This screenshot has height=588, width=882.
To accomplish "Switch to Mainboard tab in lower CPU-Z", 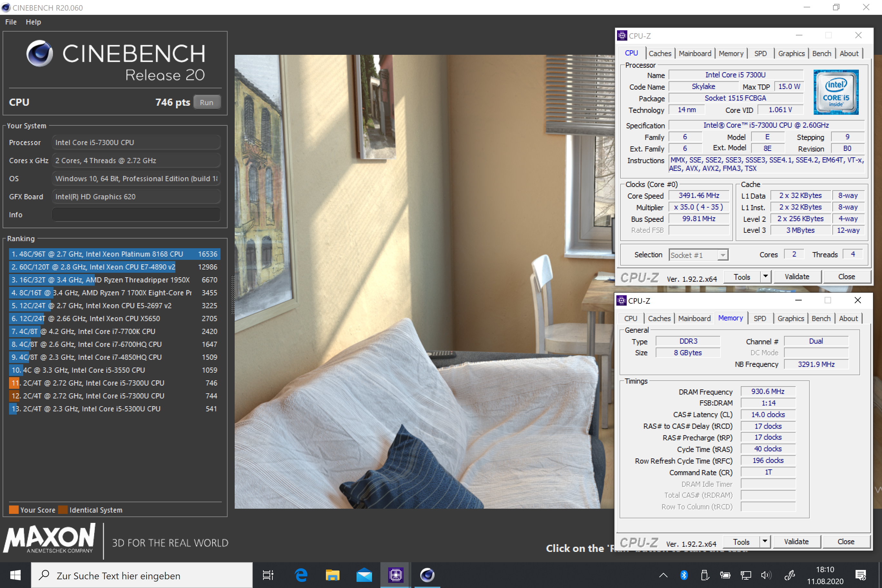I will click(x=694, y=318).
